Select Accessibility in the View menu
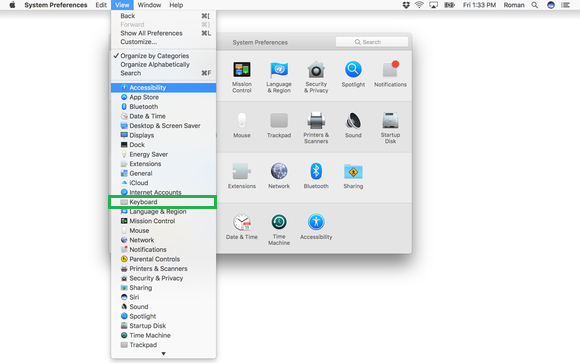This screenshot has height=363, width=580. tap(163, 88)
